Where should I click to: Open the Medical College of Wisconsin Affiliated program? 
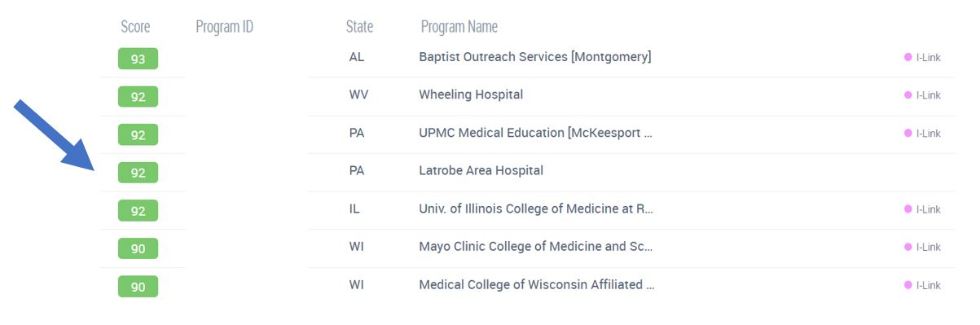point(537,285)
